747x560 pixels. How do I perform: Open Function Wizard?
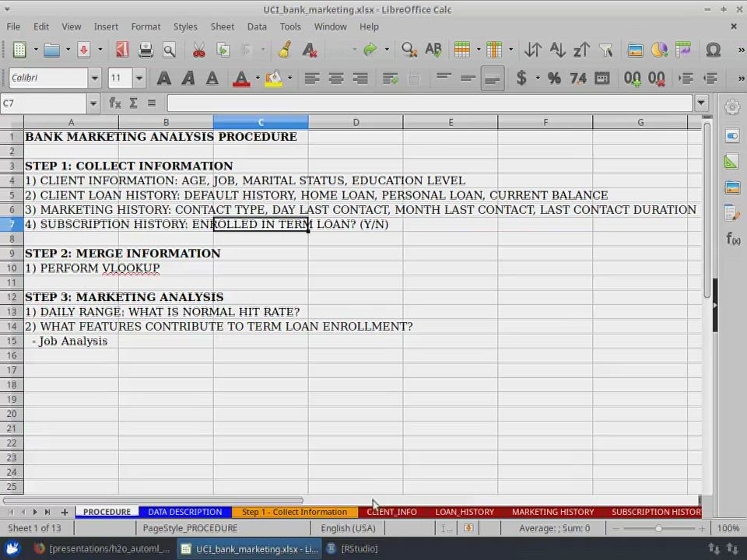coord(115,103)
